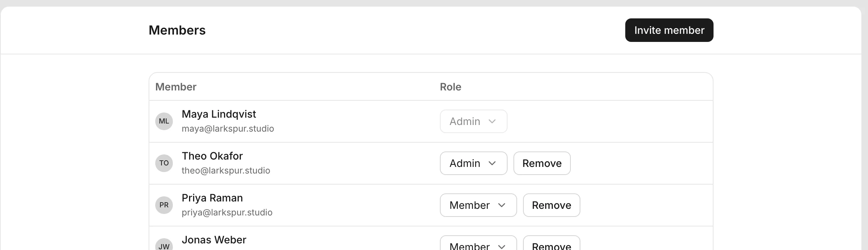This screenshot has height=250, width=868.
Task: Click the Role column header
Action: tap(451, 87)
